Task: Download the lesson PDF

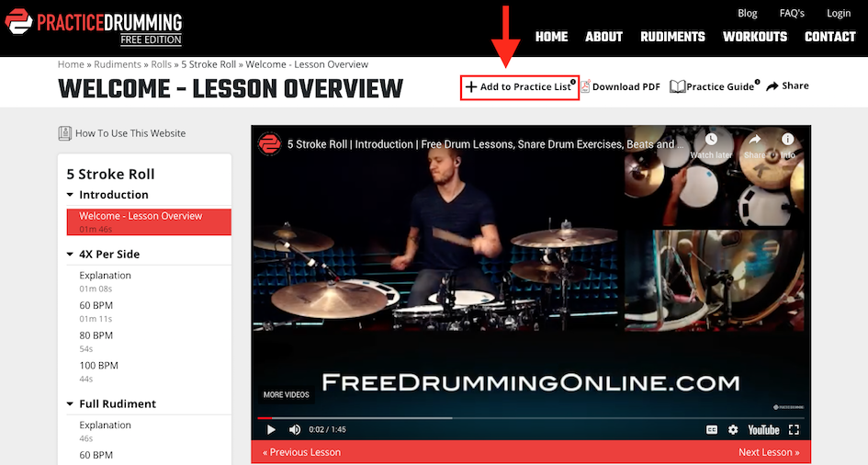Action: 621,86
